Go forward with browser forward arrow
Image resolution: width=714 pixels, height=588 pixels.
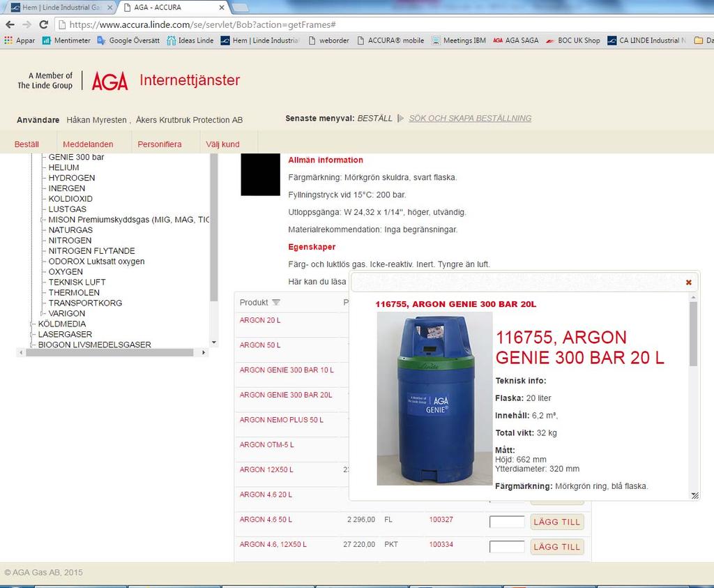27,24
